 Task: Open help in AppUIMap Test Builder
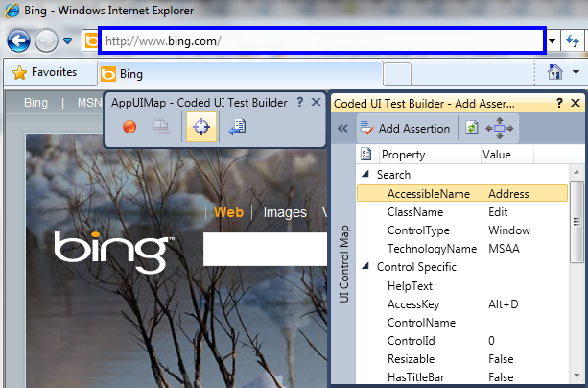tap(300, 102)
